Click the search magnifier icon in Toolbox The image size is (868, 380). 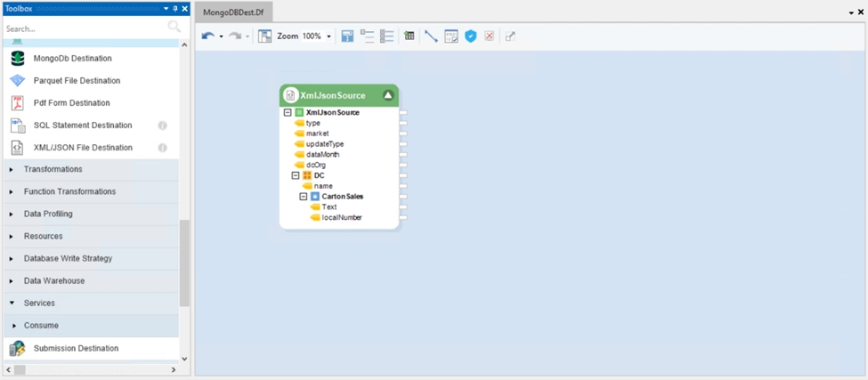(x=174, y=27)
